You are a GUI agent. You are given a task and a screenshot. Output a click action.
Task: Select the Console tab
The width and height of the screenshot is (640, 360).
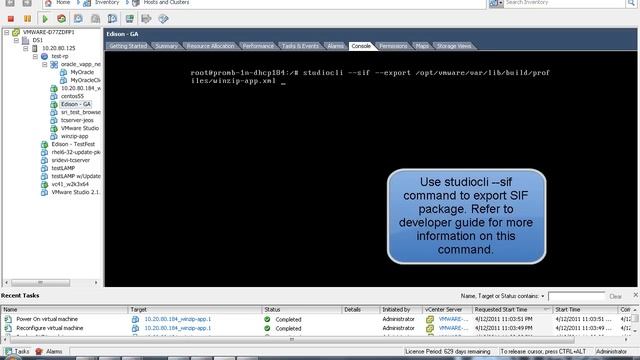(361, 46)
